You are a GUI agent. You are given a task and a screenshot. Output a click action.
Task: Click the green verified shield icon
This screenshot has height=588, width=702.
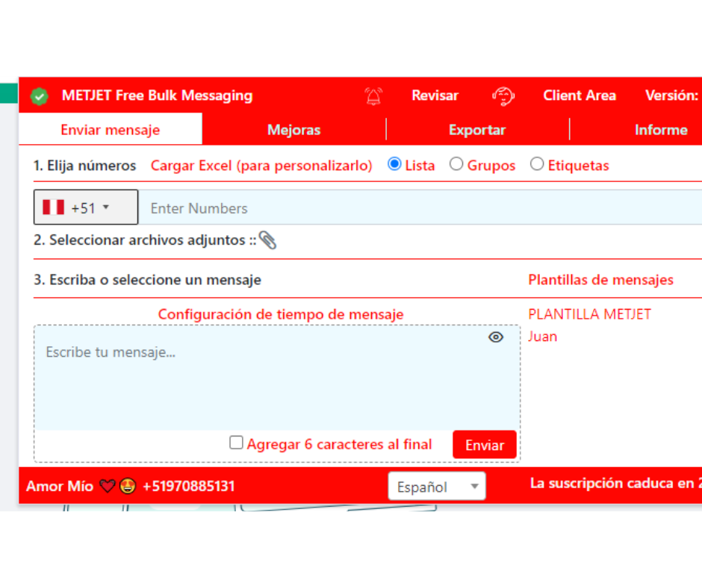pyautogui.click(x=40, y=96)
